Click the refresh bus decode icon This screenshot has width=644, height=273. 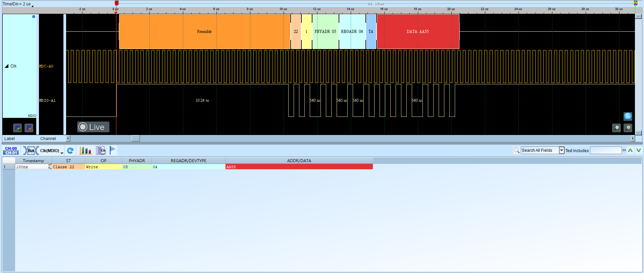[x=70, y=151]
